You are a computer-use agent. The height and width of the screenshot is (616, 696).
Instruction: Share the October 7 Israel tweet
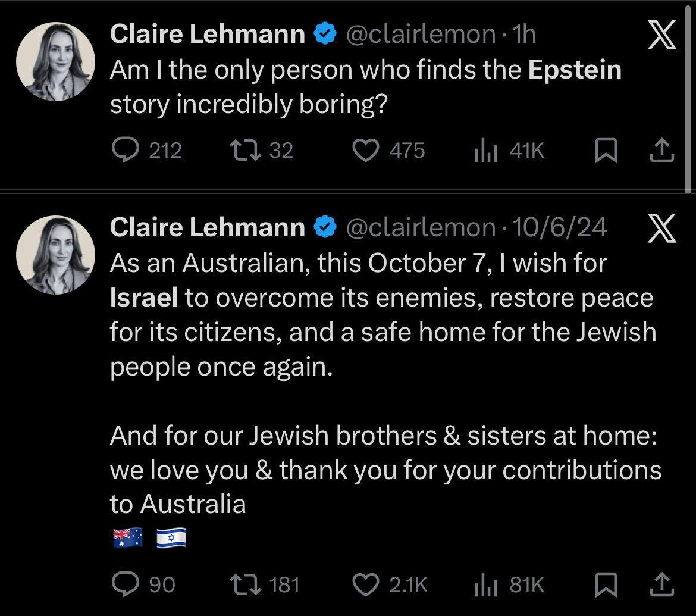click(x=662, y=585)
